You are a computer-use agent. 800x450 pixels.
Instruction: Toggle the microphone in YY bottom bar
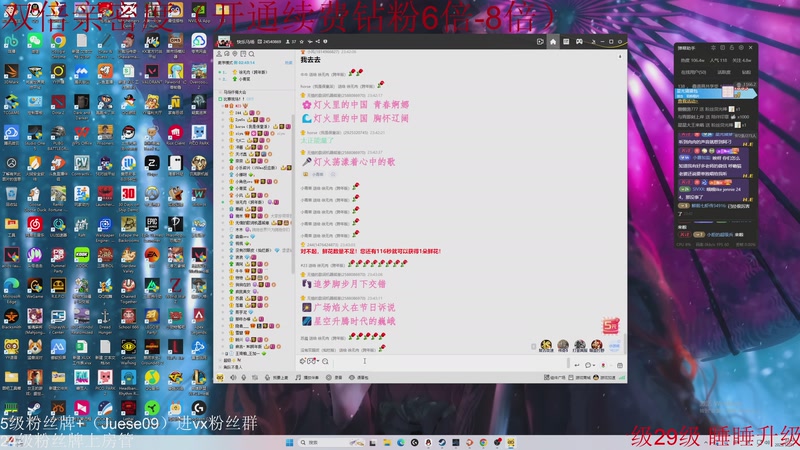[x=243, y=378]
